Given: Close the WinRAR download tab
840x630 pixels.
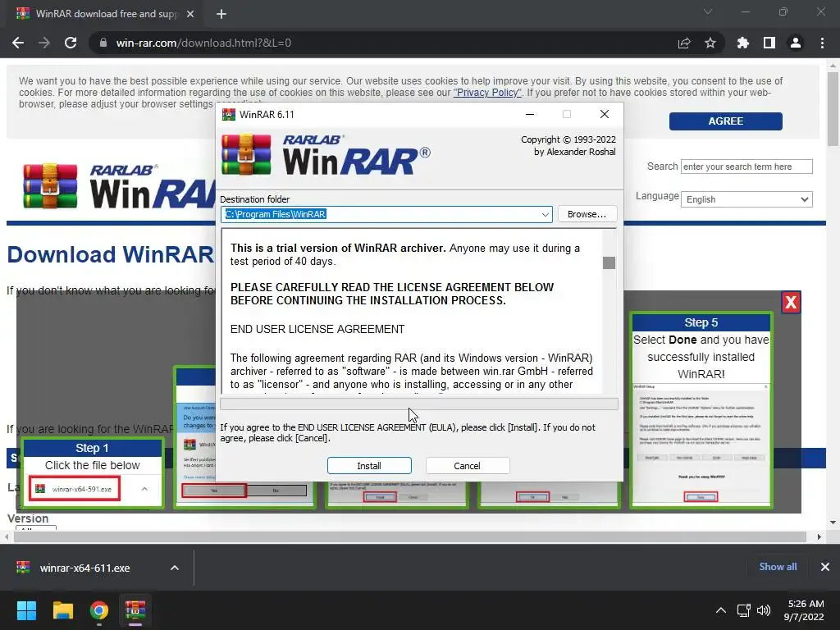Looking at the screenshot, I should click(x=190, y=14).
